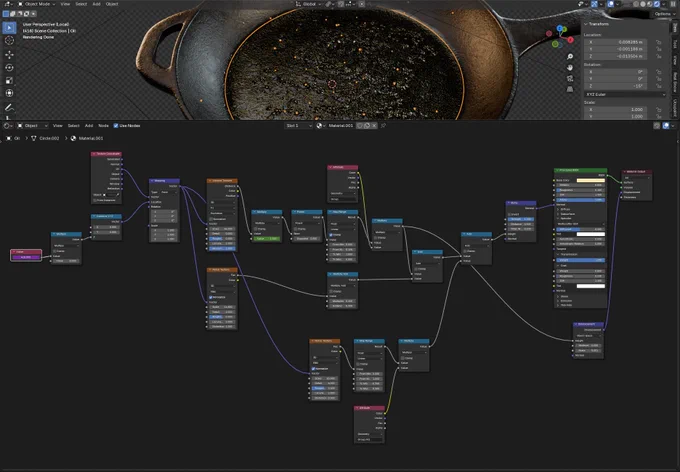Select the Scale tool in viewport toolbar

click(x=9, y=80)
